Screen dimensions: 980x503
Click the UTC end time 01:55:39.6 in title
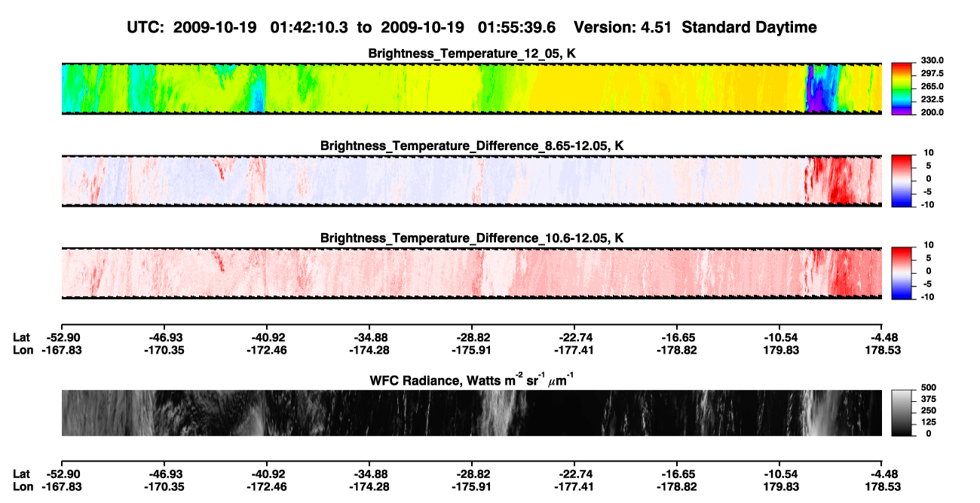point(516,27)
